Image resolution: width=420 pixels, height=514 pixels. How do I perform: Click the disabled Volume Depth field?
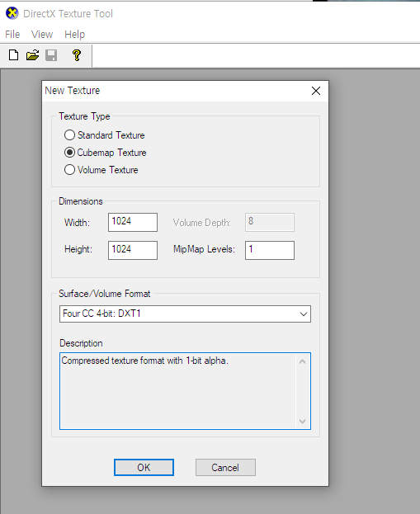point(270,222)
